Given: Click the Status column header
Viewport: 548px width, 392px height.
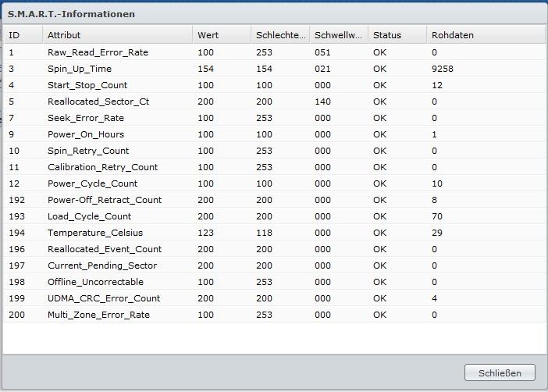Looking at the screenshot, I should [397, 35].
